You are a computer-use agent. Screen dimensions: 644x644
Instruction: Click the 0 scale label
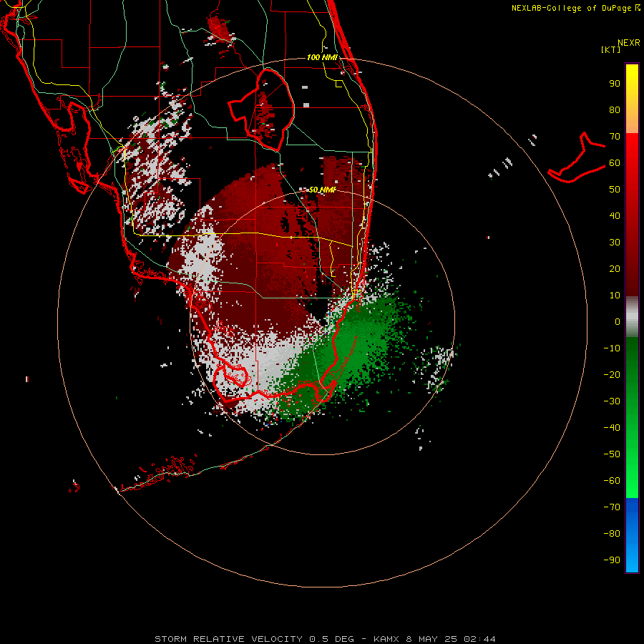coord(618,322)
